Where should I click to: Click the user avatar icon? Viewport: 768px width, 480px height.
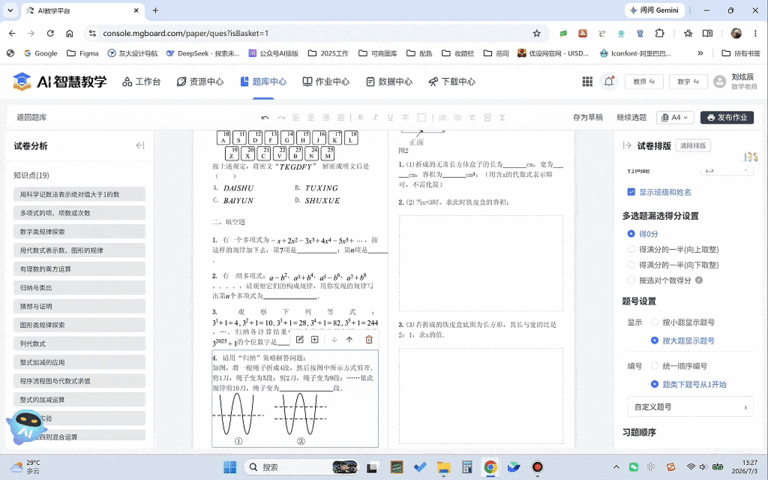[x=720, y=81]
